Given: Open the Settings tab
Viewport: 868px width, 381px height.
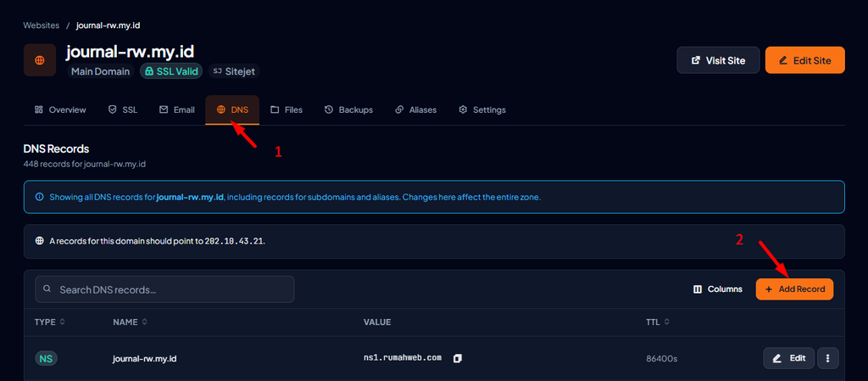Looking at the screenshot, I should pyautogui.click(x=482, y=109).
